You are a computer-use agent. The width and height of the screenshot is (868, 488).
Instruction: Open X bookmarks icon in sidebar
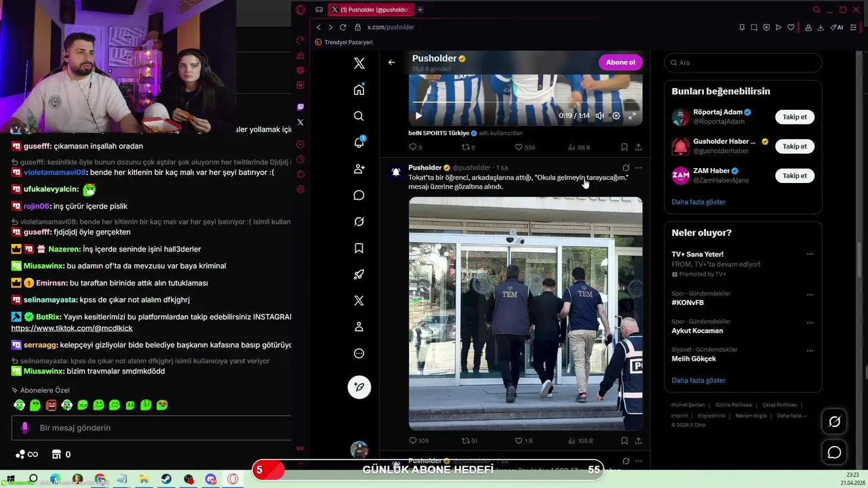[359, 248]
